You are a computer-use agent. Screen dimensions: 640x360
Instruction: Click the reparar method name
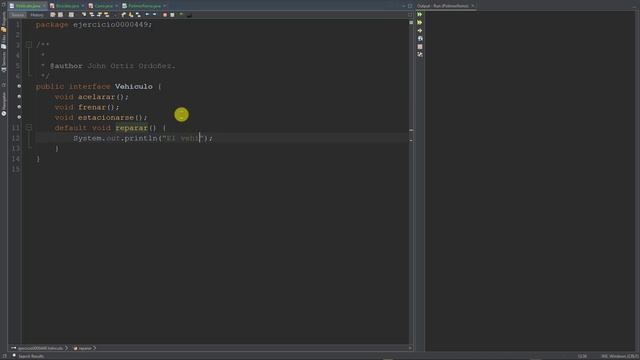pyautogui.click(x=131, y=128)
